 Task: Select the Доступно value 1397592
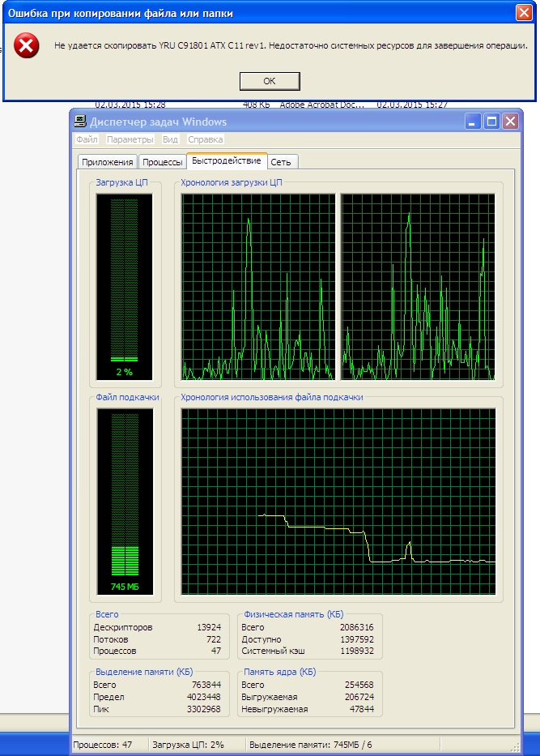[356, 639]
